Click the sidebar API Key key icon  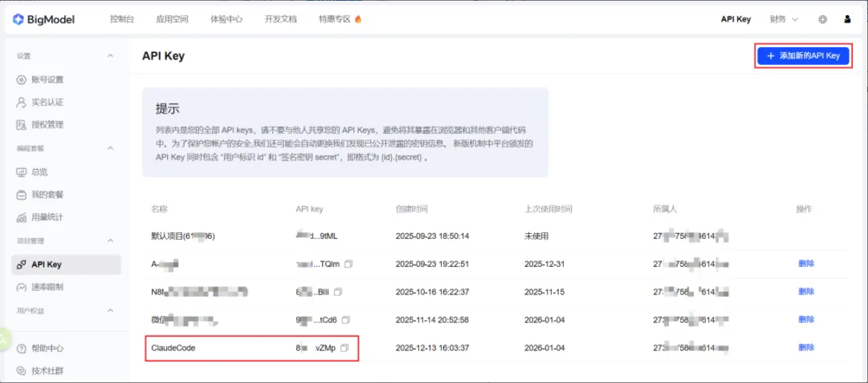[21, 265]
